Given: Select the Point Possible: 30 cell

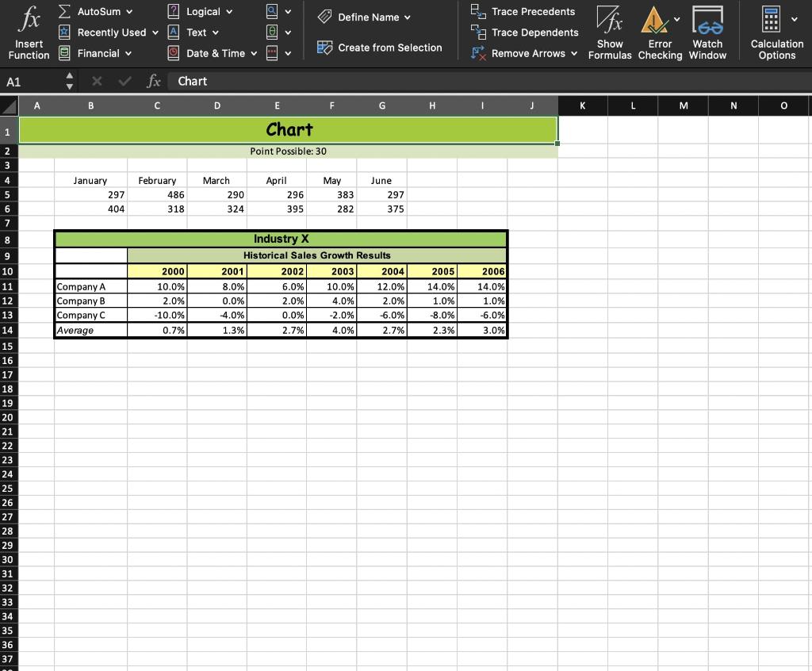Looking at the screenshot, I should tap(289, 151).
